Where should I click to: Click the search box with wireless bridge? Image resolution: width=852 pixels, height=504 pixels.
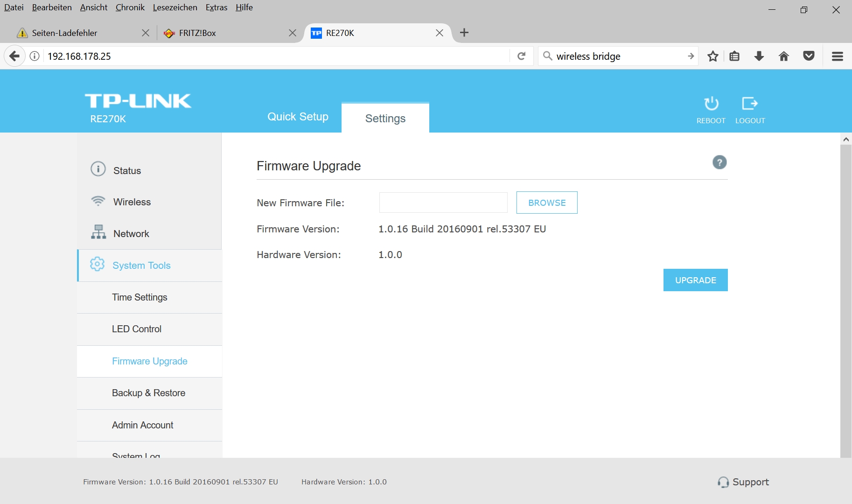point(618,56)
